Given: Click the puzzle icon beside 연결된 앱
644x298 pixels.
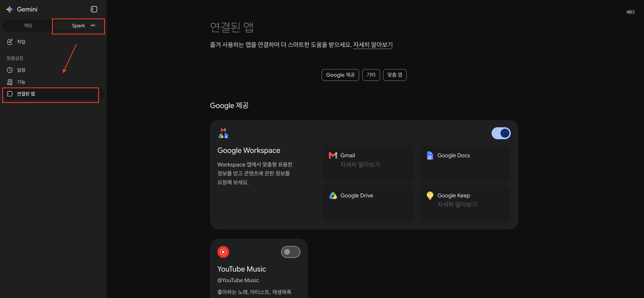Looking at the screenshot, I should click(10, 94).
